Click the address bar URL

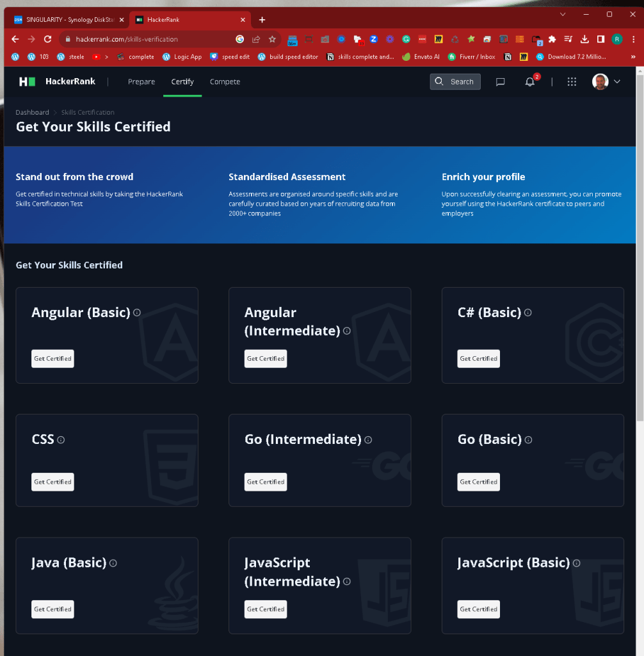[127, 39]
